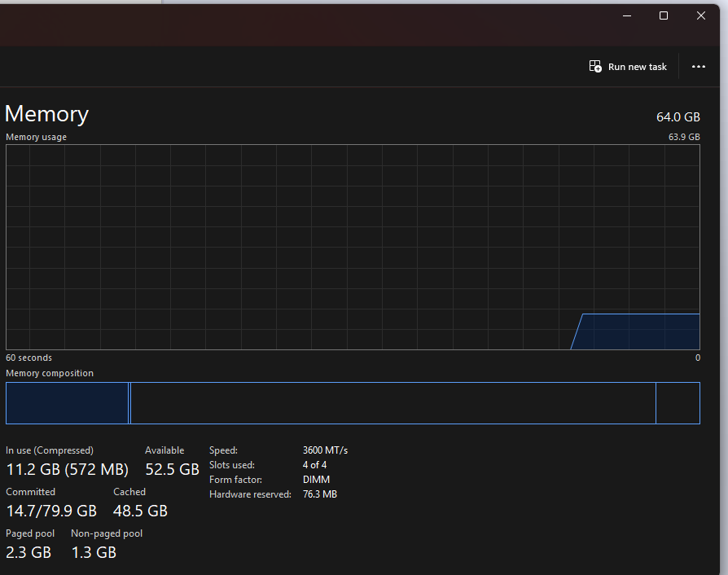
Task: Click the Memory heading
Action: coord(47,114)
